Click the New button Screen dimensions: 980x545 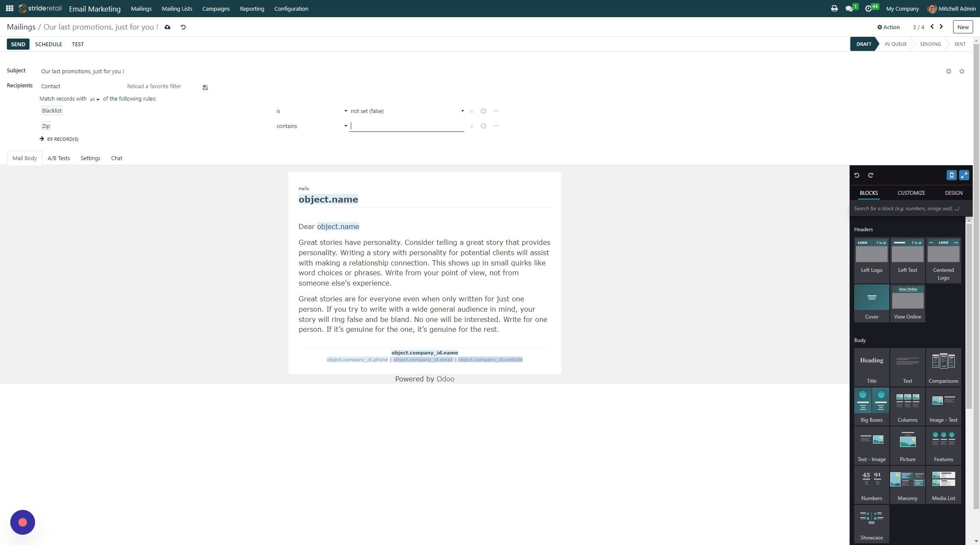(963, 27)
